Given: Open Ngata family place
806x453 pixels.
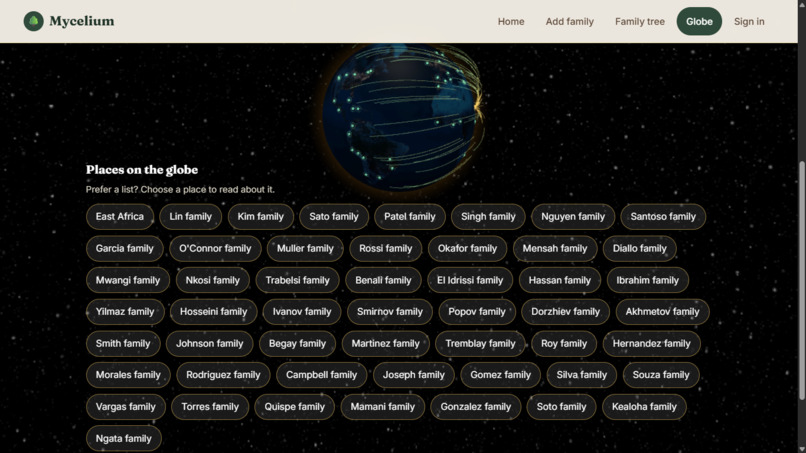Looking at the screenshot, I should pyautogui.click(x=123, y=439).
